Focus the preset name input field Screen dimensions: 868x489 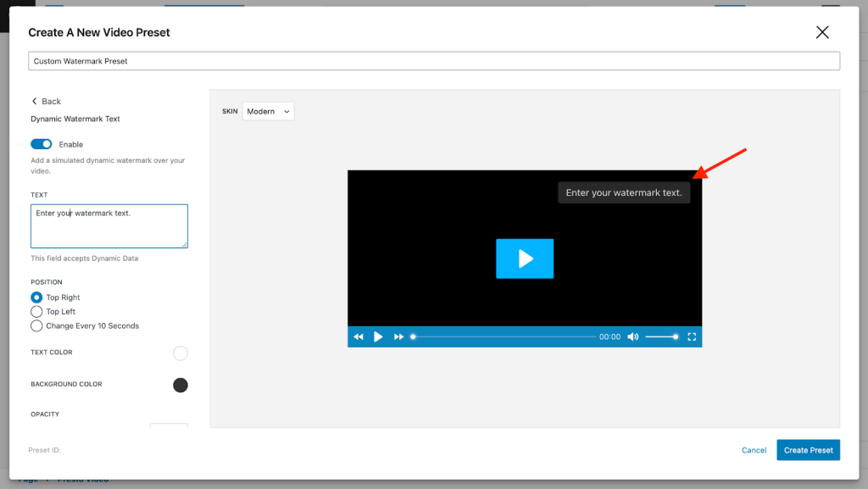pyautogui.click(x=434, y=61)
